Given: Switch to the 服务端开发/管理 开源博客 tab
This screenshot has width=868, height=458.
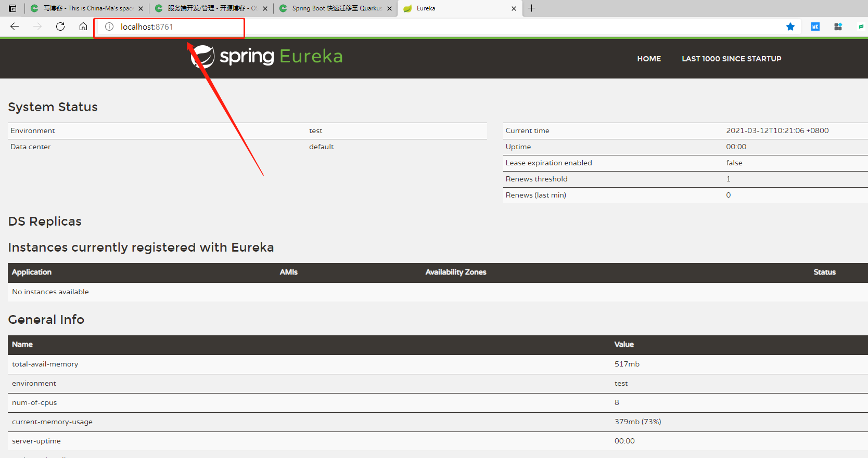Looking at the screenshot, I should click(211, 8).
